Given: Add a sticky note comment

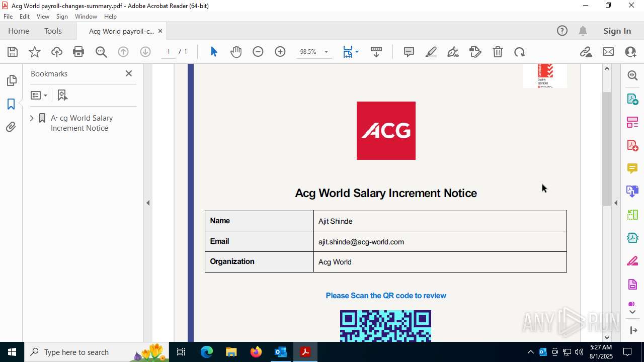Looking at the screenshot, I should (x=409, y=52).
